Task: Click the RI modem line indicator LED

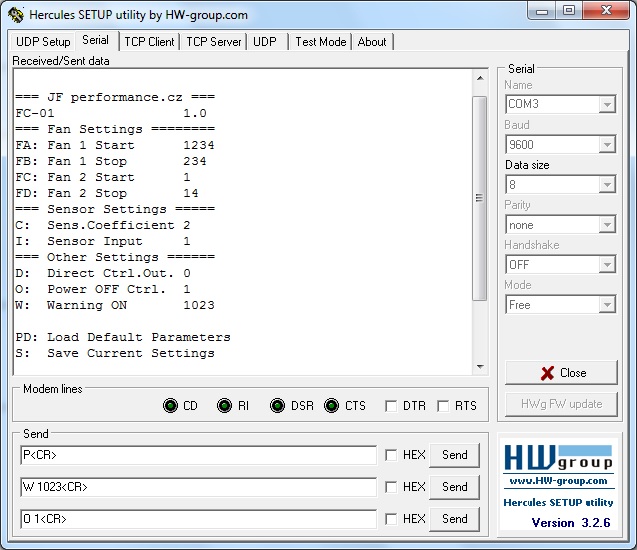Action: point(224,406)
